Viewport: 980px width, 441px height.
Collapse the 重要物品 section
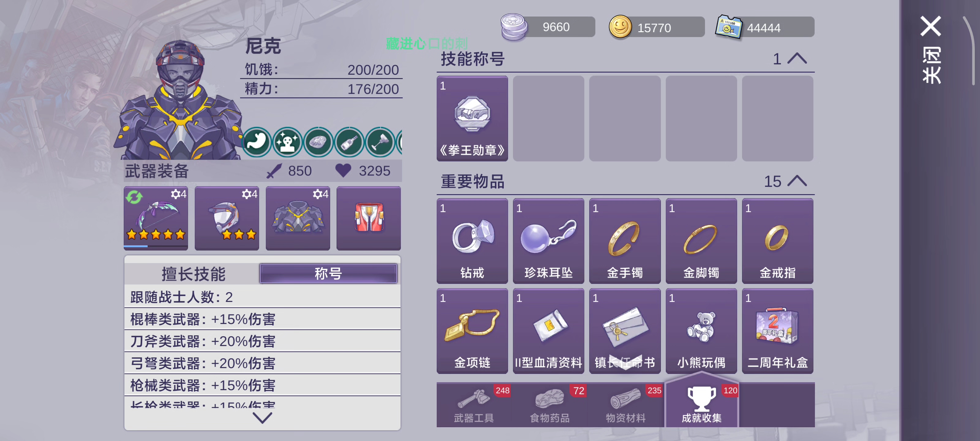797,181
